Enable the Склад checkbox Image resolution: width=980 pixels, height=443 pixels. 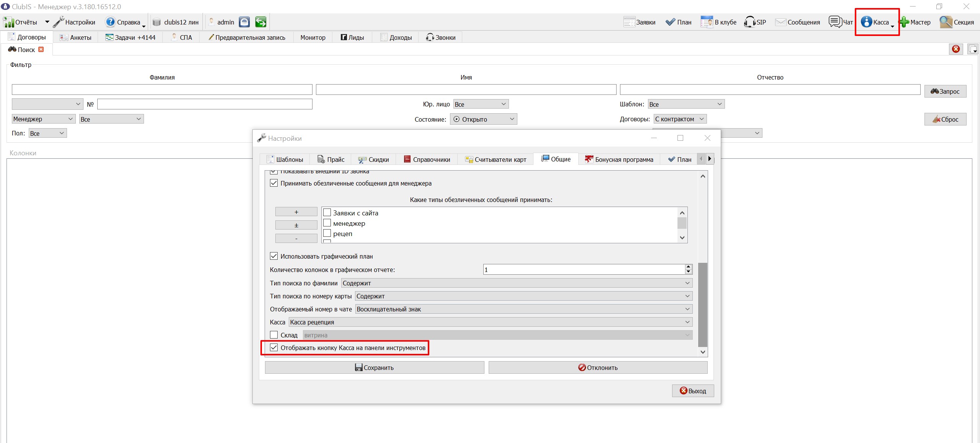tap(274, 335)
